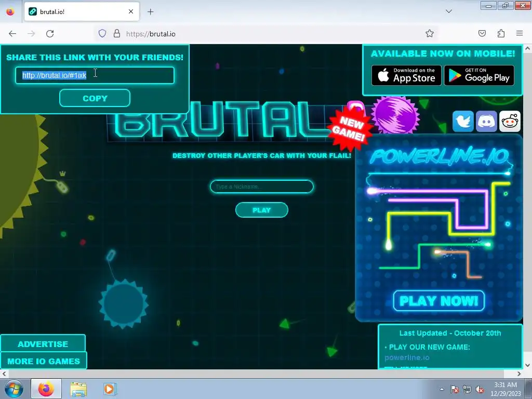Click the share link text field
Image resolution: width=532 pixels, height=399 pixels.
95,75
